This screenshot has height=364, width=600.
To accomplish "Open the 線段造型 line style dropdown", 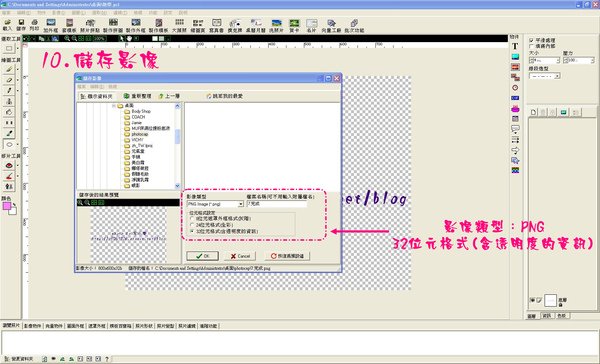I will (557, 76).
